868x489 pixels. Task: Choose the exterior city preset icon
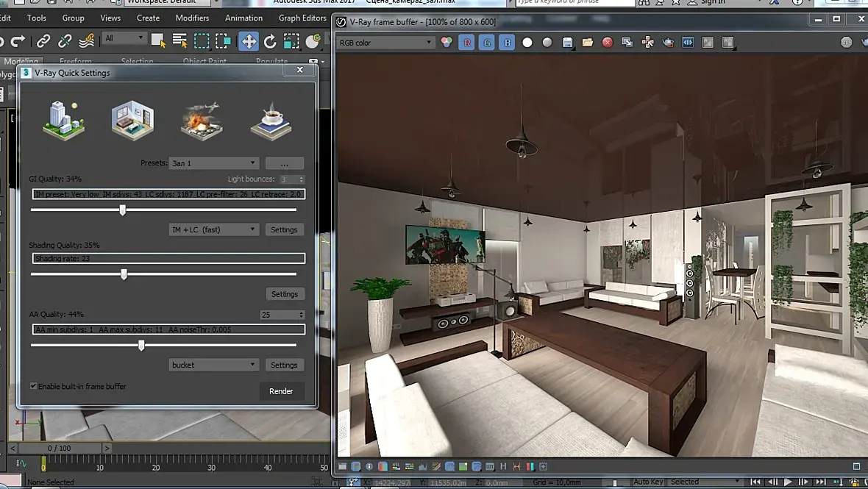coord(64,120)
